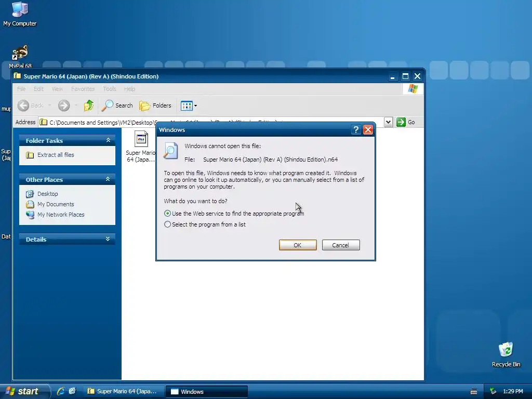Click the network tray icon
The image size is (532, 399).
click(494, 392)
